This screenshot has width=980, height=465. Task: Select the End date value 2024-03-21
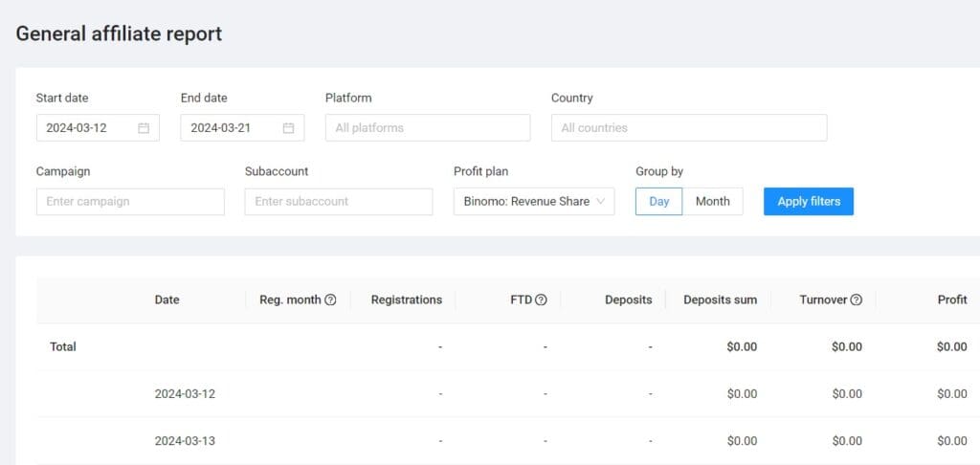click(x=221, y=128)
